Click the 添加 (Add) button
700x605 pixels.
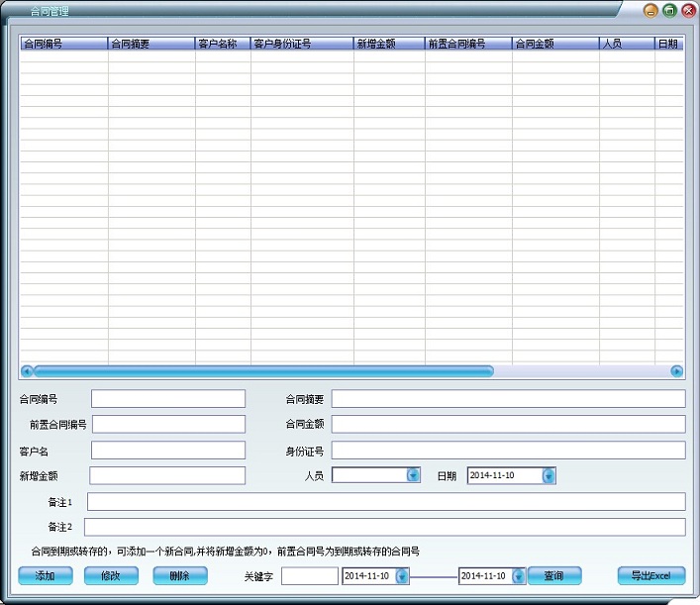tap(46, 575)
